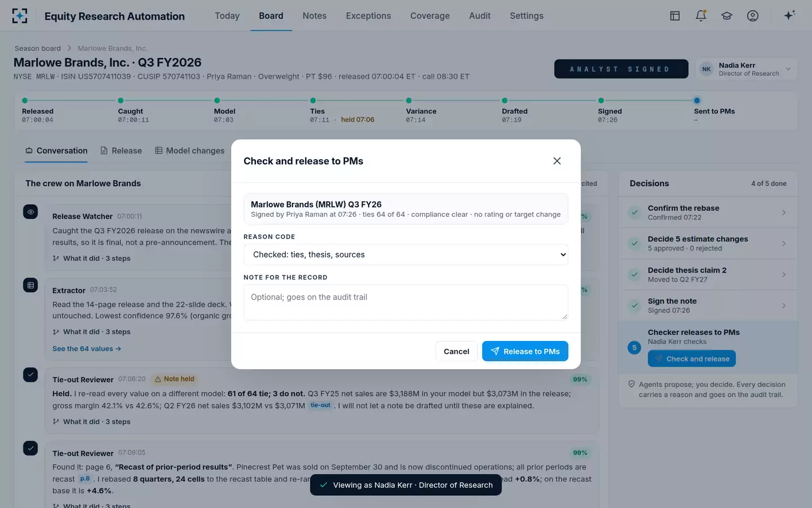The height and width of the screenshot is (508, 812).
Task: Open the user profile circle icon
Action: pos(753,16)
